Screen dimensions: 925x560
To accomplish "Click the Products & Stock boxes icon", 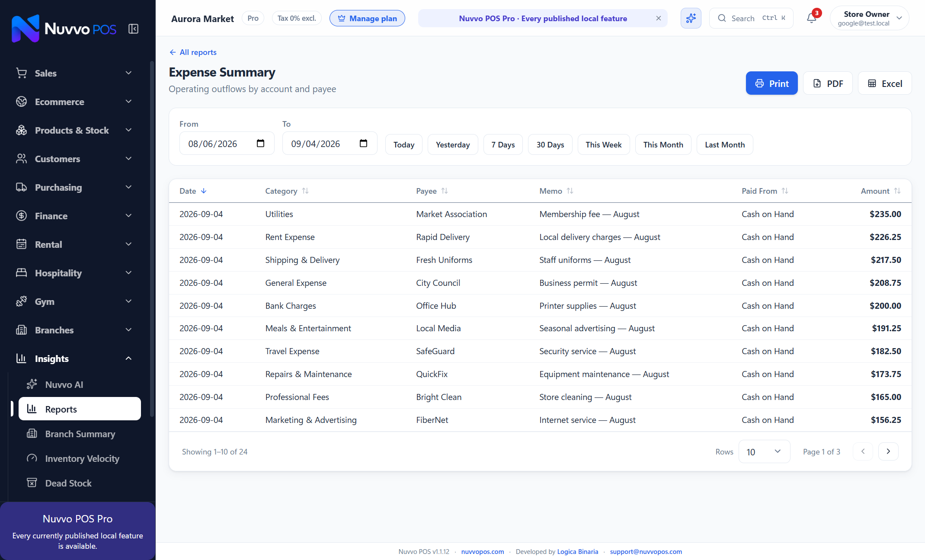I will coord(21,130).
